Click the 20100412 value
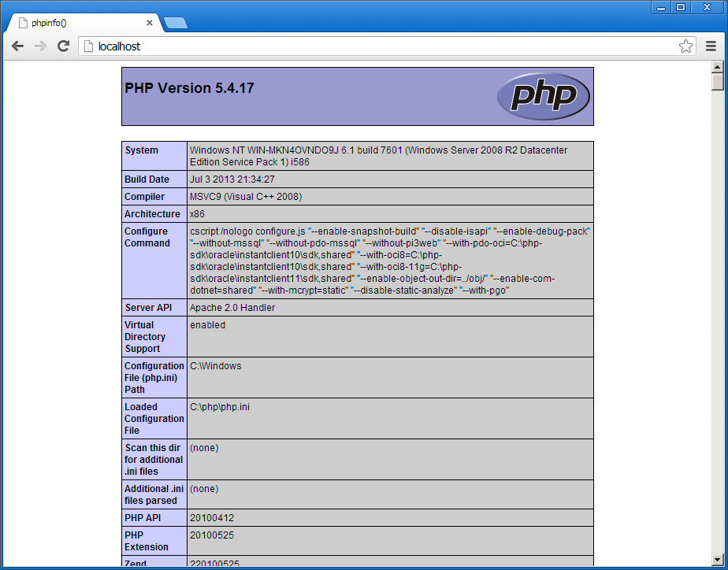Image resolution: width=728 pixels, height=570 pixels. [x=212, y=517]
